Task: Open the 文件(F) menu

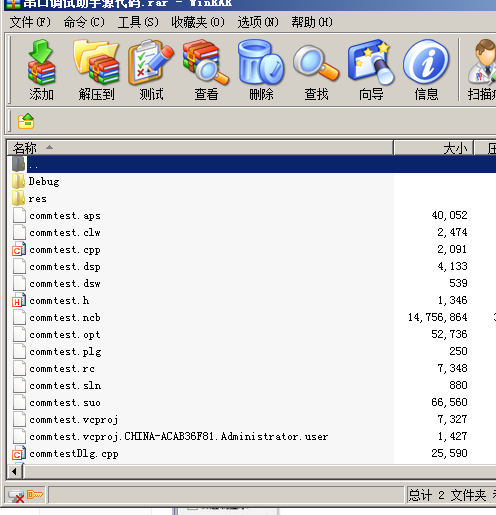Action: [x=30, y=22]
